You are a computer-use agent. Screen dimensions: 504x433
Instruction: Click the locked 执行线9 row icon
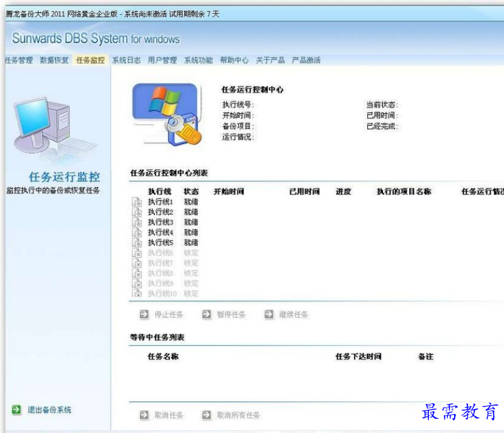point(137,283)
